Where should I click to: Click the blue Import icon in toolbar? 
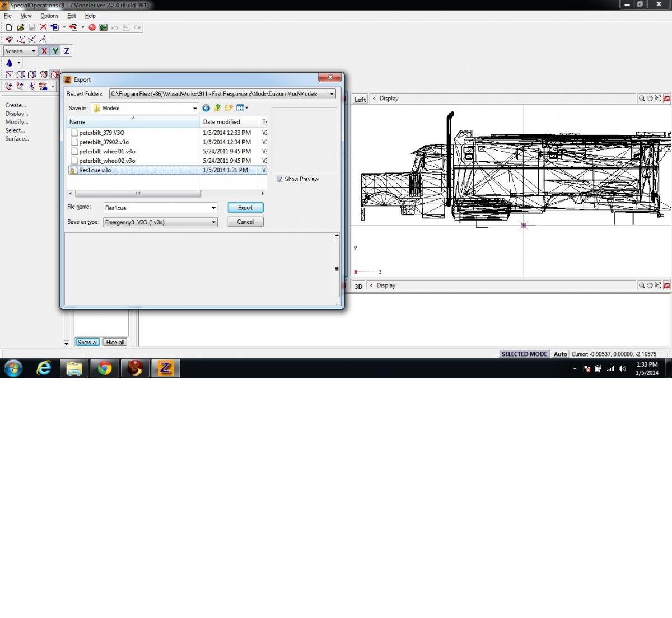point(55,27)
